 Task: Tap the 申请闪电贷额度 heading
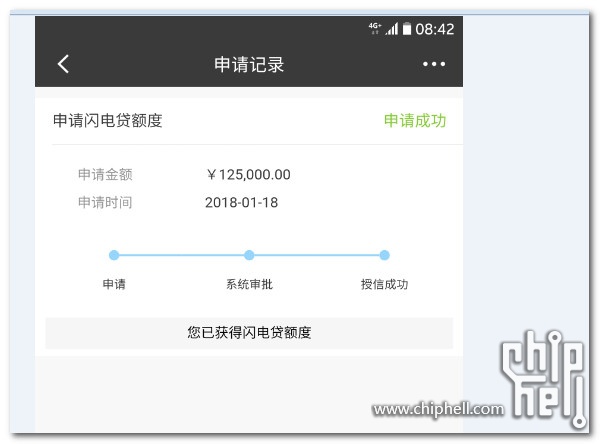[x=108, y=121]
